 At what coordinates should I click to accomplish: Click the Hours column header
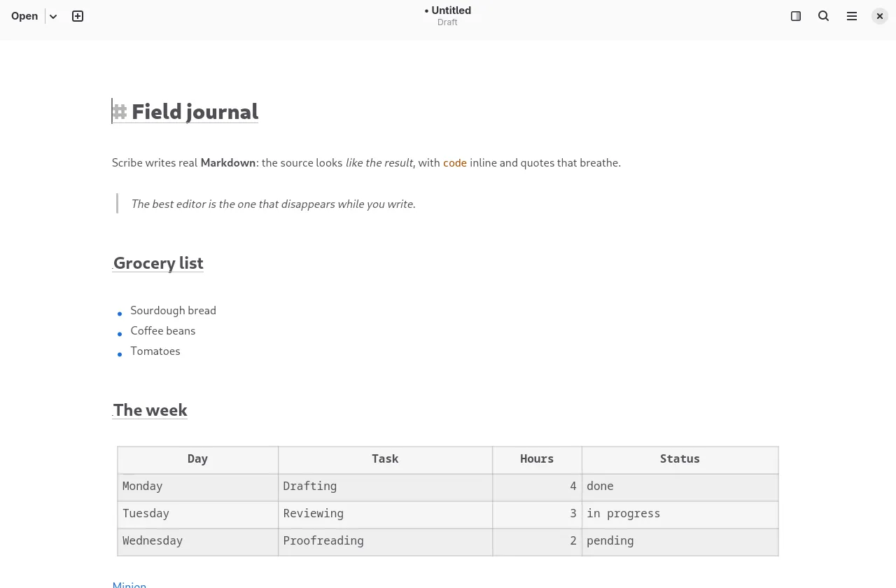[537, 459]
